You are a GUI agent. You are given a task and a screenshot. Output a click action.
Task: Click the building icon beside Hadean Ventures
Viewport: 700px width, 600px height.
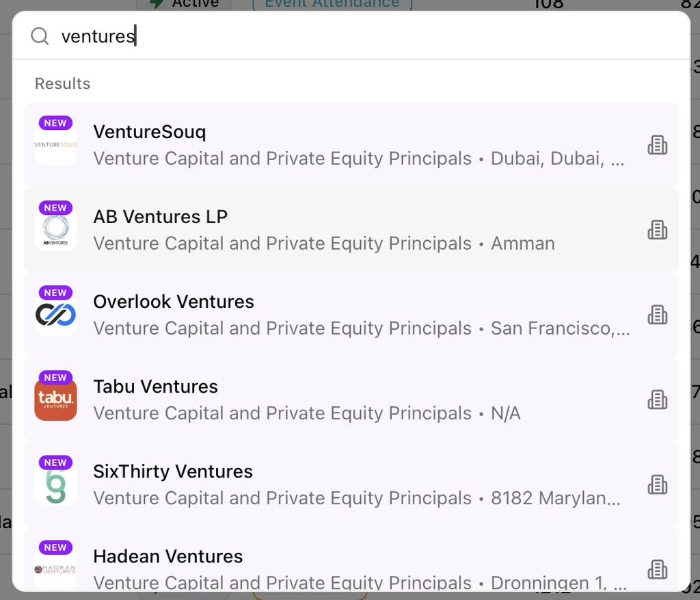click(x=657, y=569)
